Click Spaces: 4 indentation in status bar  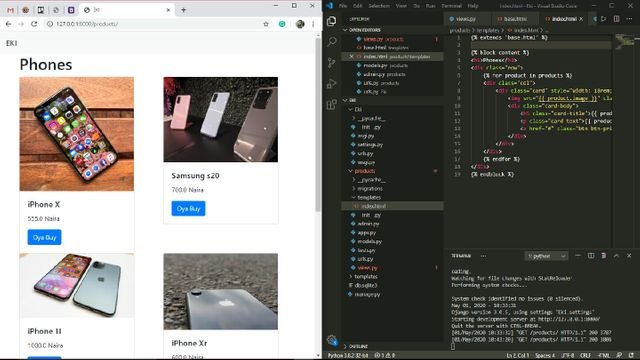click(x=545, y=356)
